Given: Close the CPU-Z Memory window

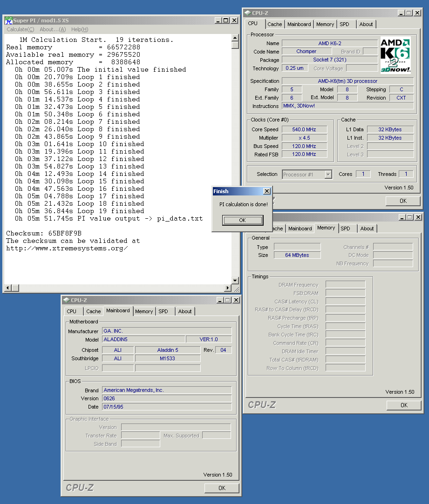Looking at the screenshot, I should click(x=418, y=217).
